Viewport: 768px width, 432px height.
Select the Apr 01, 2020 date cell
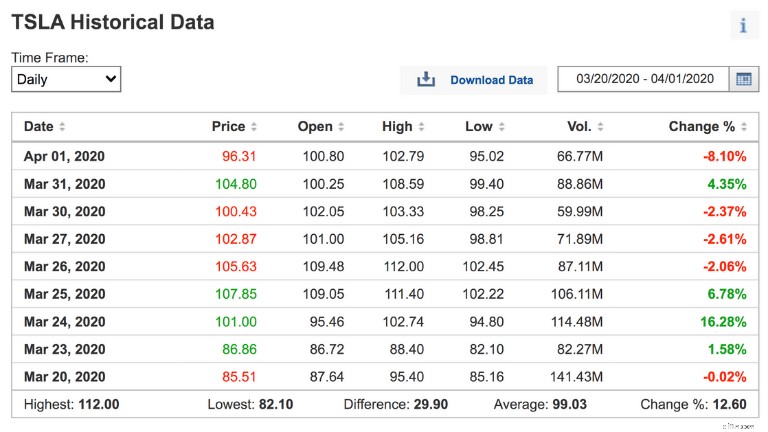click(x=64, y=156)
